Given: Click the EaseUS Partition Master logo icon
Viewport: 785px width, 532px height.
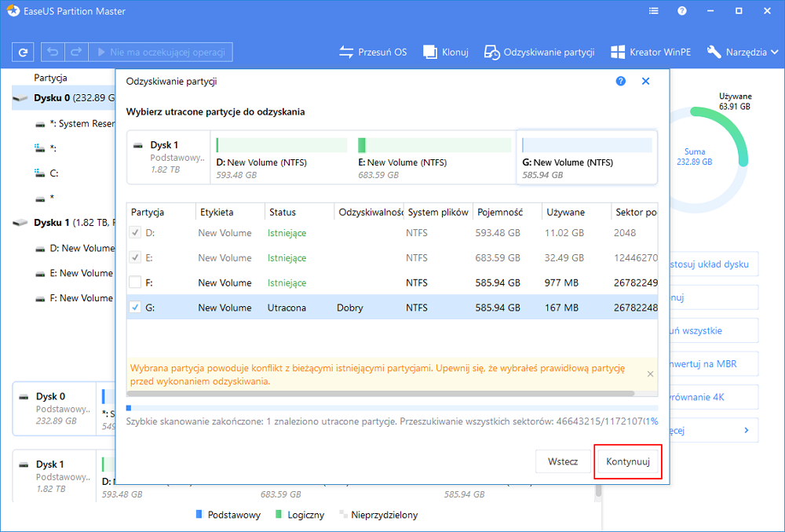Looking at the screenshot, I should [13, 11].
